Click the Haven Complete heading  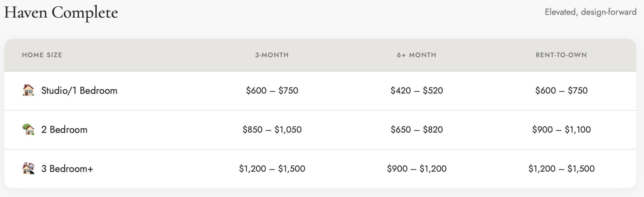click(x=61, y=13)
